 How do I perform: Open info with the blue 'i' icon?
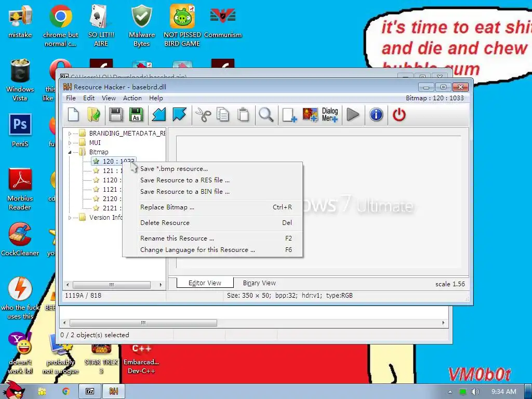[x=376, y=115]
